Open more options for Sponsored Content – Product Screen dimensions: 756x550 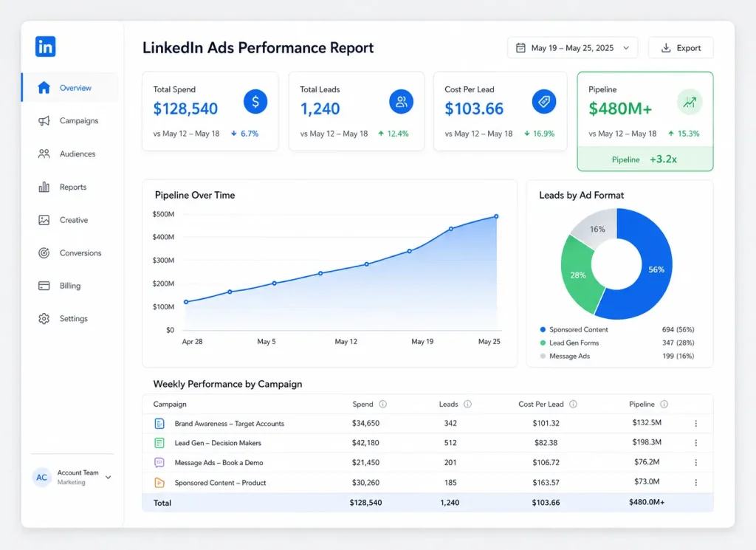695,483
